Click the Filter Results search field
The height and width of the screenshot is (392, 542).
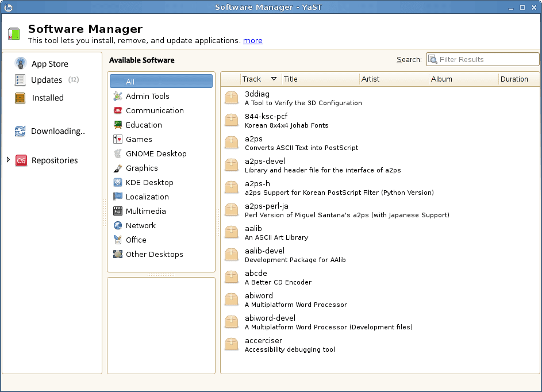tap(483, 59)
